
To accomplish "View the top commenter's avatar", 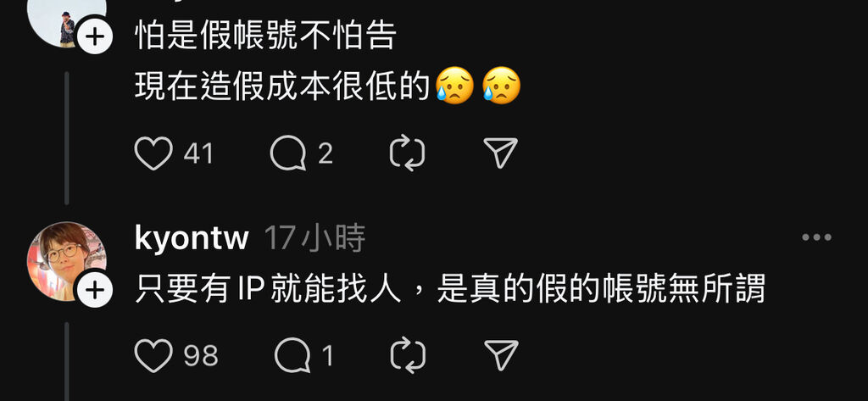I will [66, 22].
